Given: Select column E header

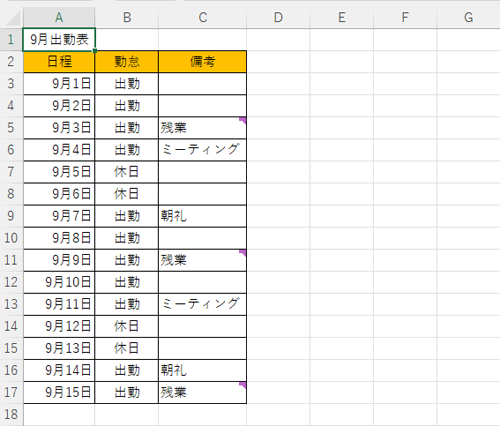Looking at the screenshot, I should pos(342,17).
